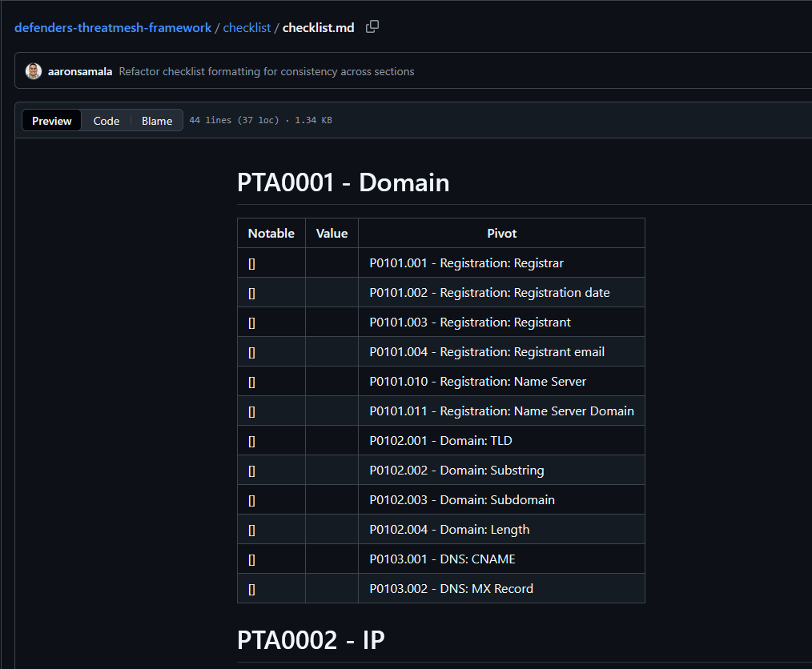Screen dimensions: 812x669
Task: Click aaronsamala's profile avatar
Action: [x=34, y=71]
